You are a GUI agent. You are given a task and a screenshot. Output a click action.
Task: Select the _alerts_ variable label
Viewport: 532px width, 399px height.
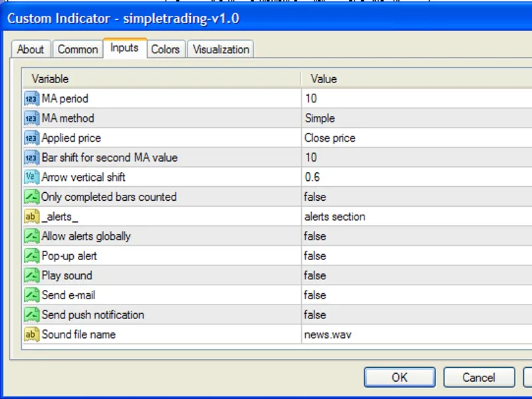click(x=60, y=217)
